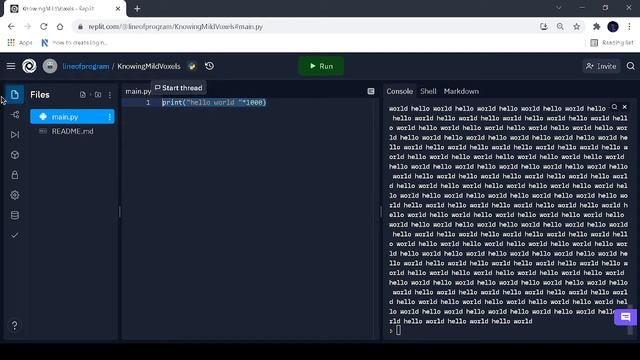Open the Secrets lock sidebar icon
The image size is (640, 360).
[x=15, y=175]
